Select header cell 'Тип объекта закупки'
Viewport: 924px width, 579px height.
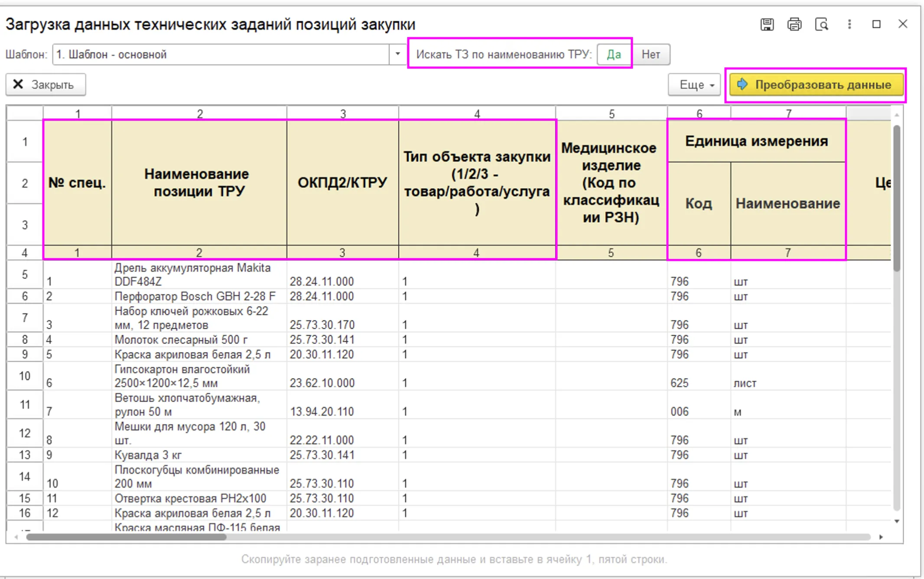(x=477, y=182)
